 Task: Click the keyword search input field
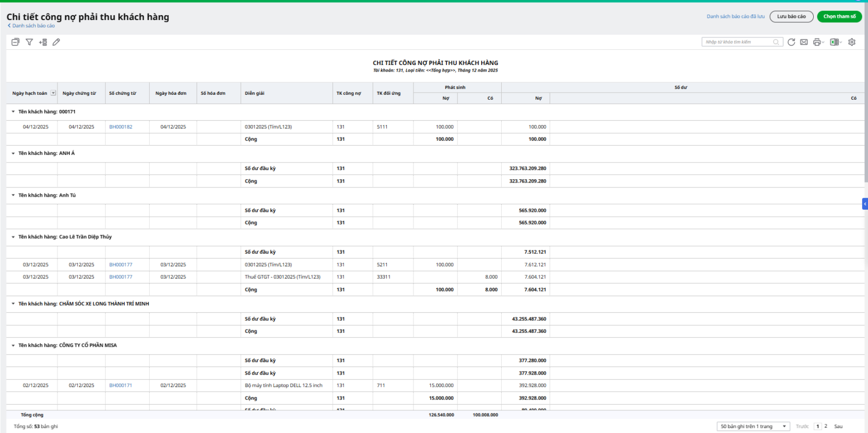click(738, 42)
